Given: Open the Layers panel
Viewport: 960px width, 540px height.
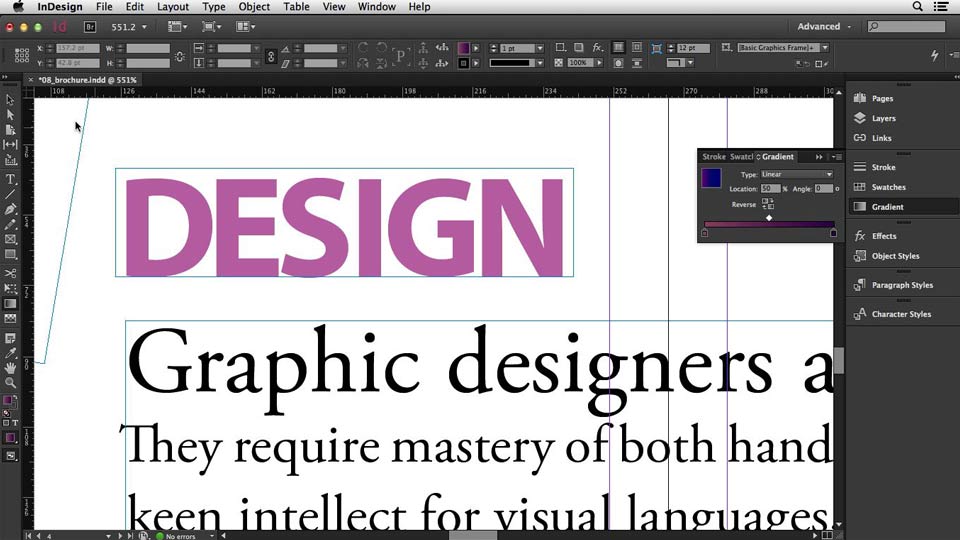Looking at the screenshot, I should 883,118.
